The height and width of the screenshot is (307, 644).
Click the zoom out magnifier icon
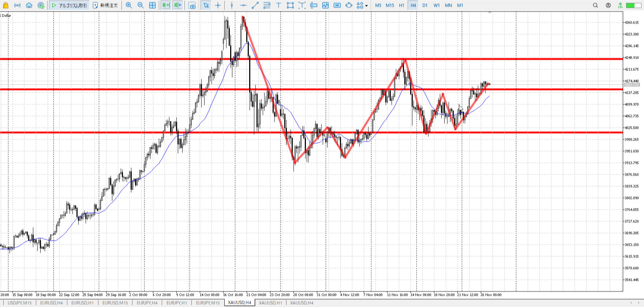[141, 5]
